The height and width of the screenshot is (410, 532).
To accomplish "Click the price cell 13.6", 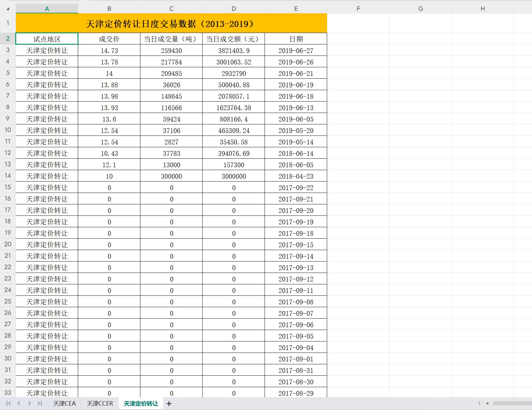I will [109, 119].
